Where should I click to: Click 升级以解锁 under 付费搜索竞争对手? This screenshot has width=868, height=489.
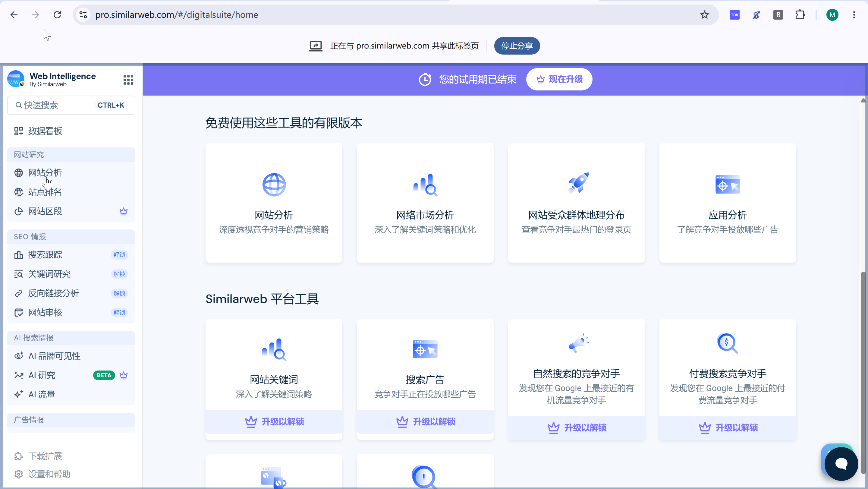click(728, 428)
